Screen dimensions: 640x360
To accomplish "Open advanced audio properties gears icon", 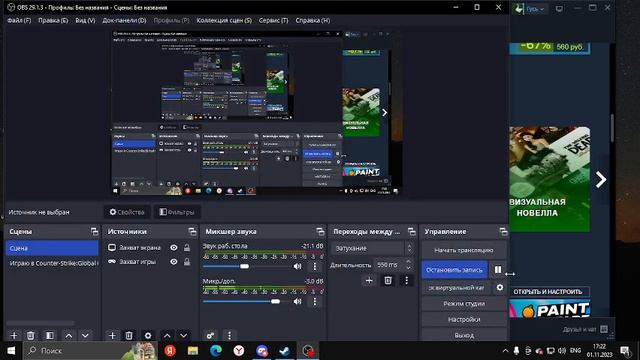I will [x=210, y=336].
